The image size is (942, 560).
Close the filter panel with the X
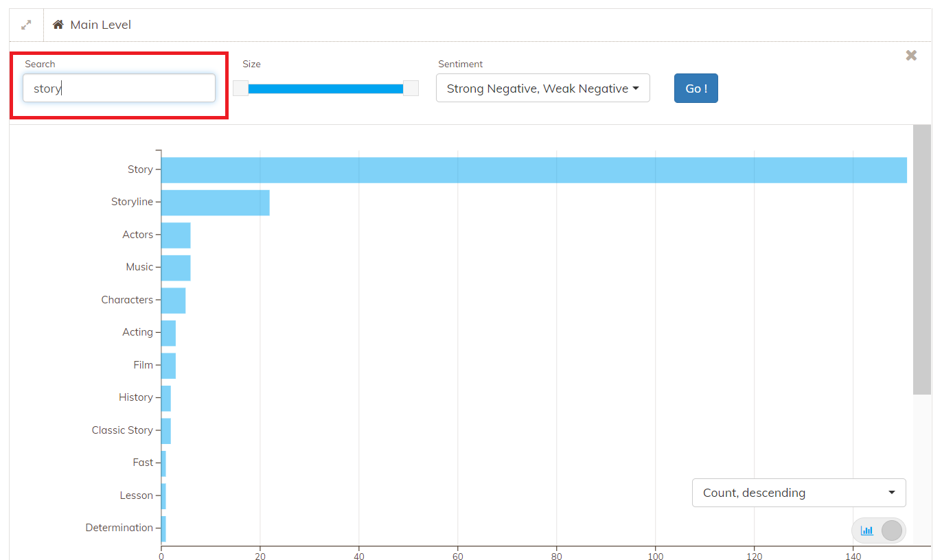click(x=911, y=56)
